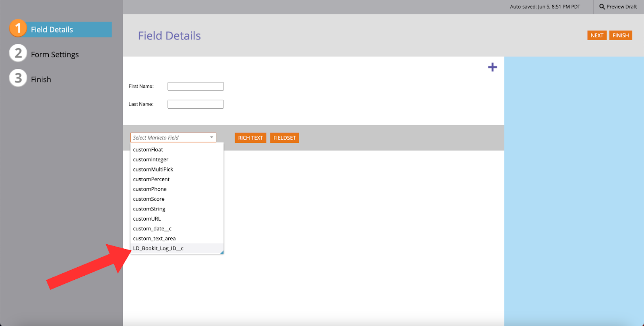This screenshot has height=326, width=644.
Task: Select customURL in the field list
Action: point(147,219)
